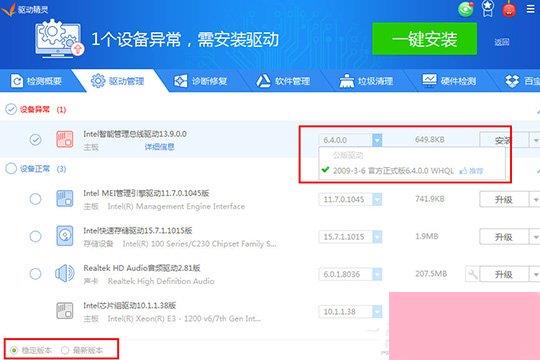Open the medal badge icon in title bar
The height and width of the screenshot is (360, 540).
coord(488,9)
